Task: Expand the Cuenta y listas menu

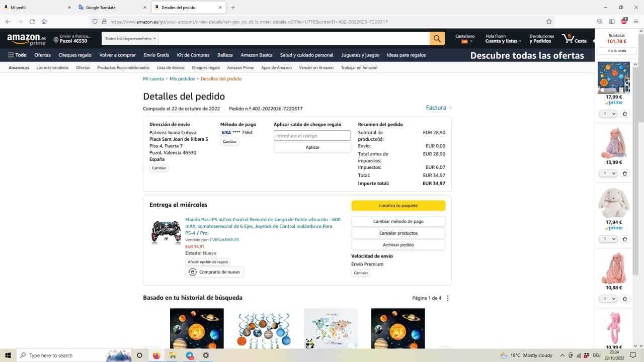Action: pyautogui.click(x=503, y=39)
